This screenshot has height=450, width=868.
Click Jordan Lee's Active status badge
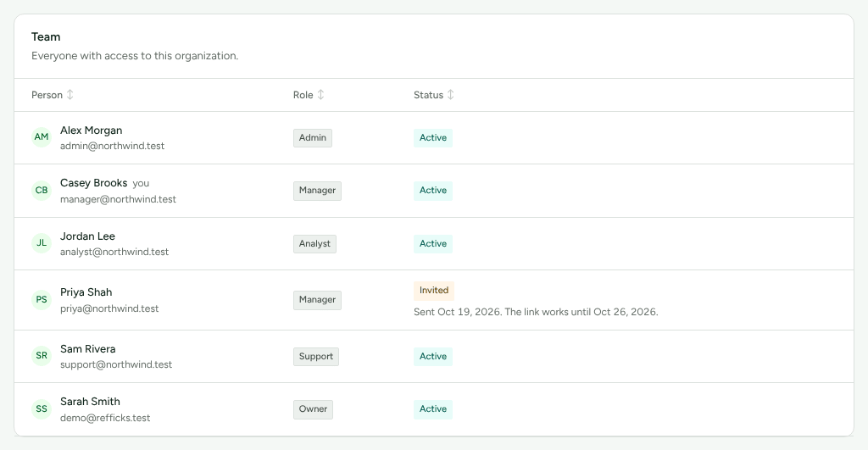coord(433,243)
